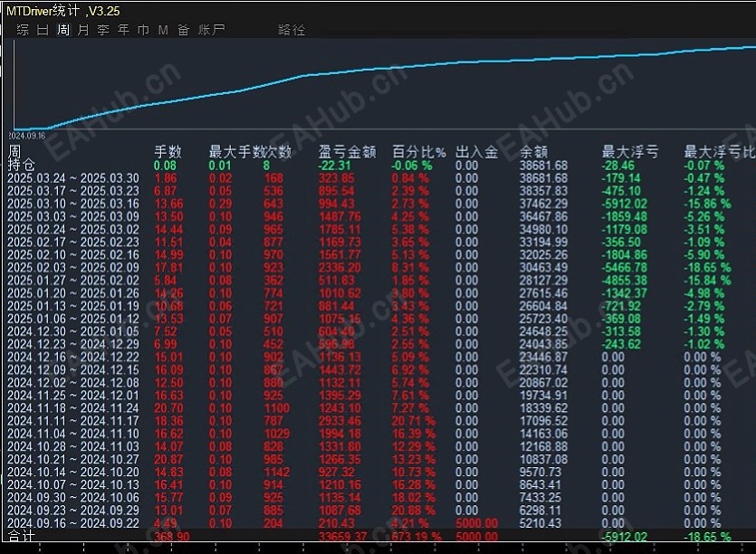
Task: Click the 2024.09.16 chart start date label
Action: pos(27,136)
